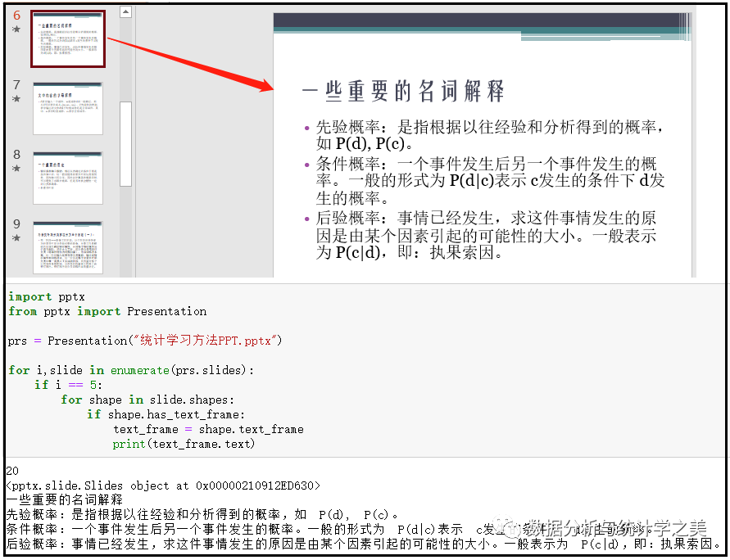The image size is (730, 560).
Task: Click the output line starting with 后验概率
Action: (x=364, y=544)
